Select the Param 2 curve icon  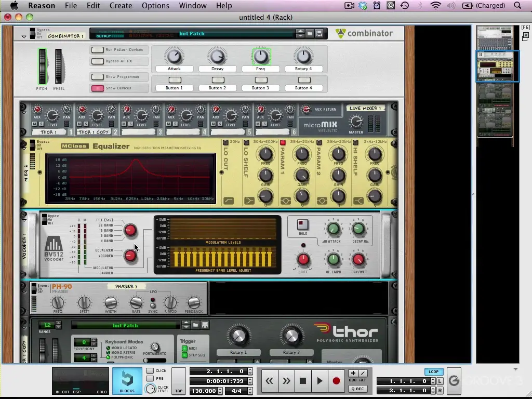point(322,201)
